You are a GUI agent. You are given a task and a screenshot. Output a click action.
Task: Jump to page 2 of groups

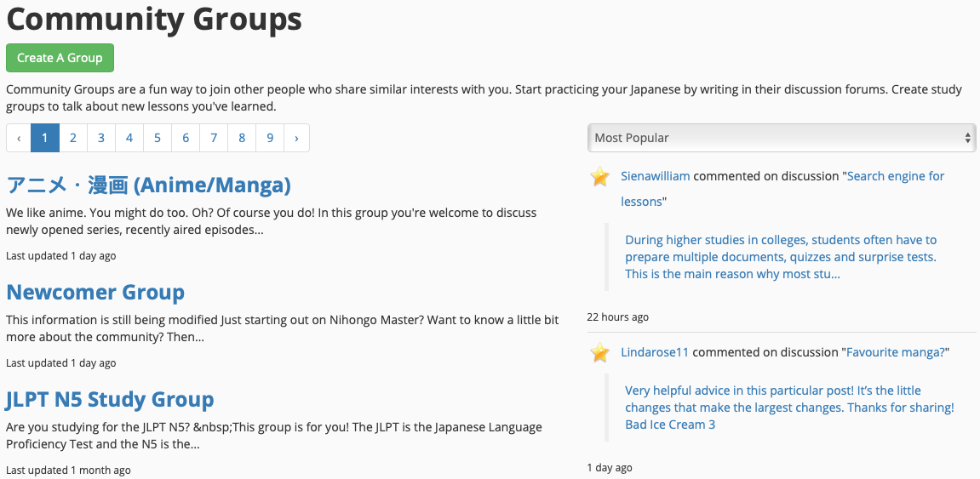[x=73, y=138]
